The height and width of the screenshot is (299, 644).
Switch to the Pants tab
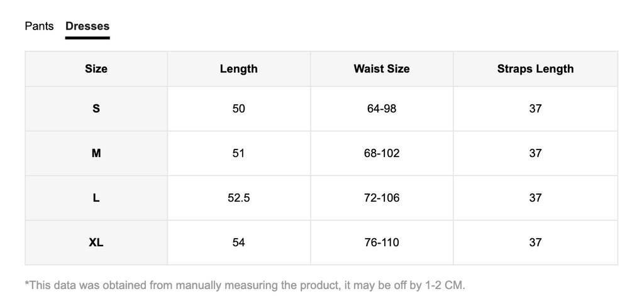click(x=39, y=26)
